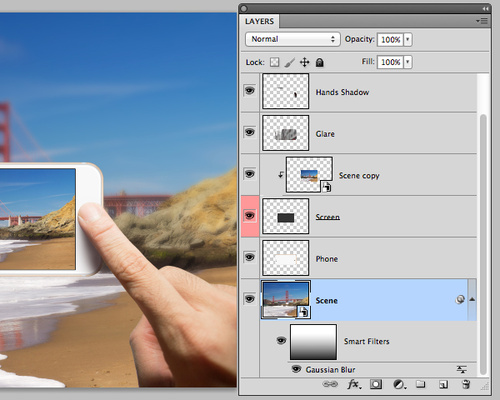Lock position move icon

point(304,62)
